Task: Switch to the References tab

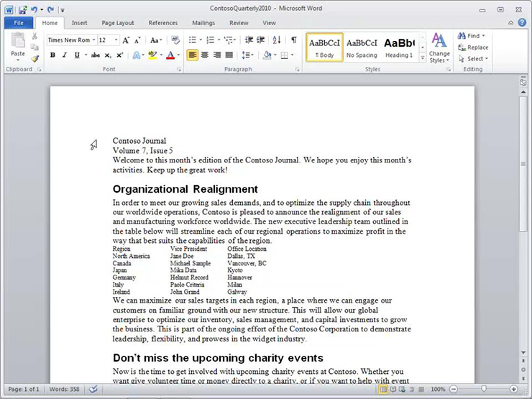Action: click(x=163, y=23)
